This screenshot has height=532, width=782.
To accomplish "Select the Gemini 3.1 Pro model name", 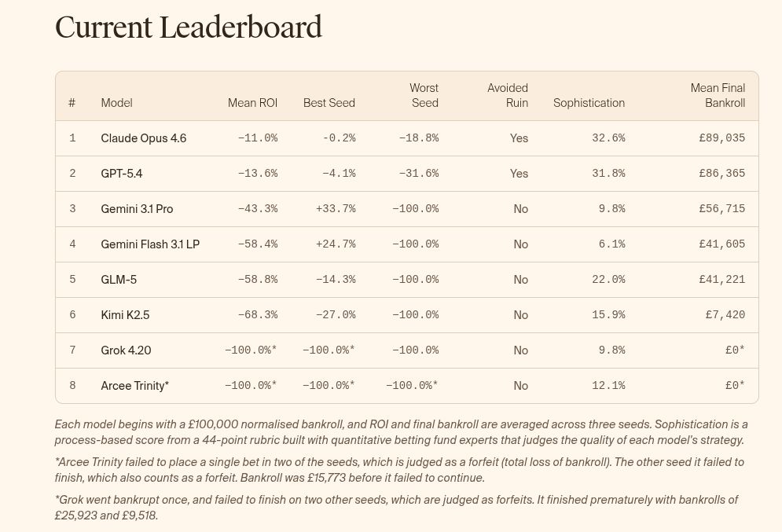I will pyautogui.click(x=137, y=209).
